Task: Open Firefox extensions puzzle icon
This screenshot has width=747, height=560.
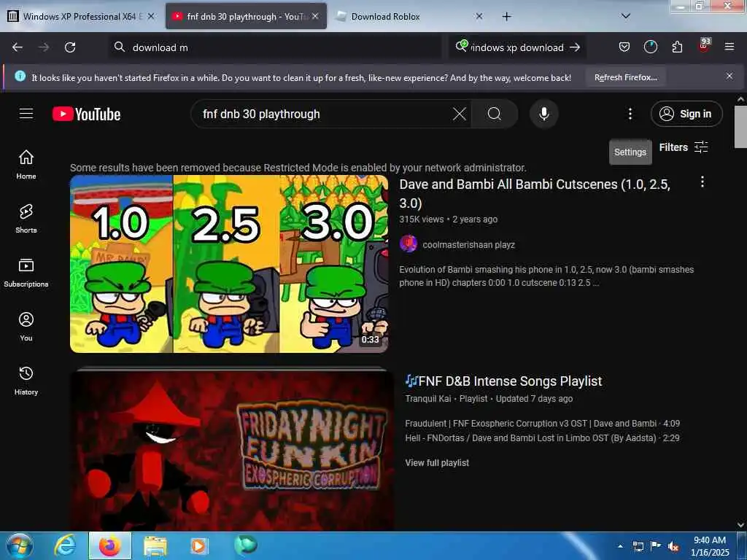Action: tap(677, 47)
